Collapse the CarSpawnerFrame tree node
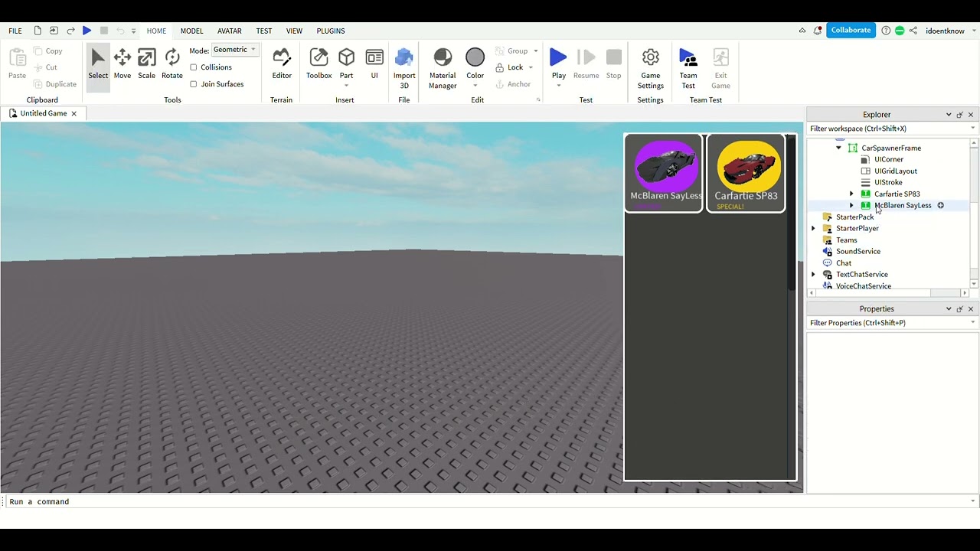Image resolution: width=980 pixels, height=551 pixels. (839, 148)
